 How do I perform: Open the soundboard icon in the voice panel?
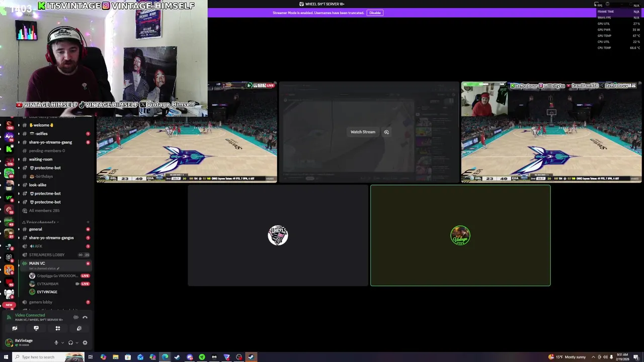[79, 328]
